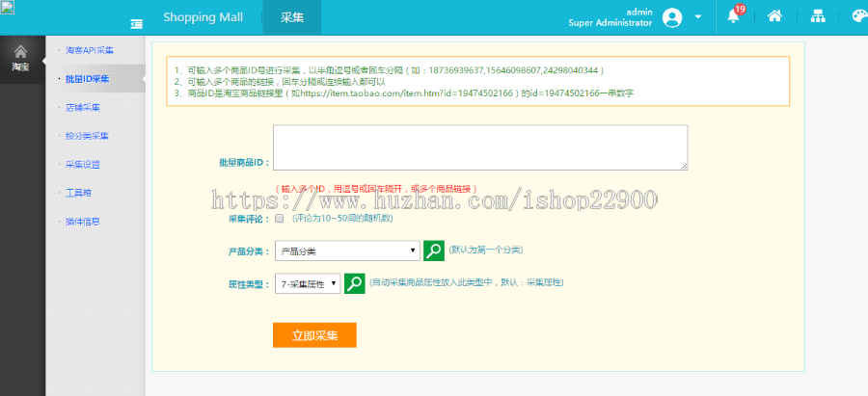Image resolution: width=868 pixels, height=396 pixels.
Task: Click the admin user avatar icon
Action: click(672, 17)
